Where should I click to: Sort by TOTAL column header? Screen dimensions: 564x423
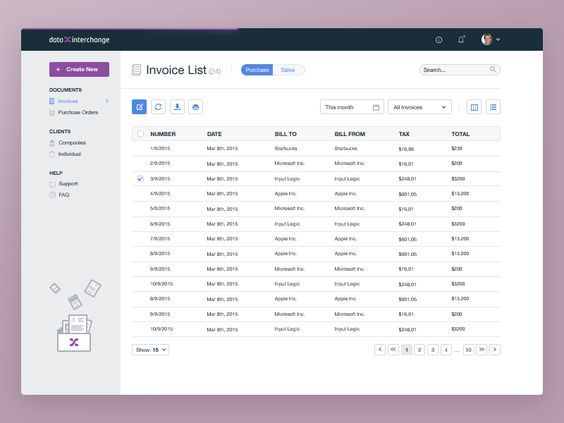coord(460,134)
